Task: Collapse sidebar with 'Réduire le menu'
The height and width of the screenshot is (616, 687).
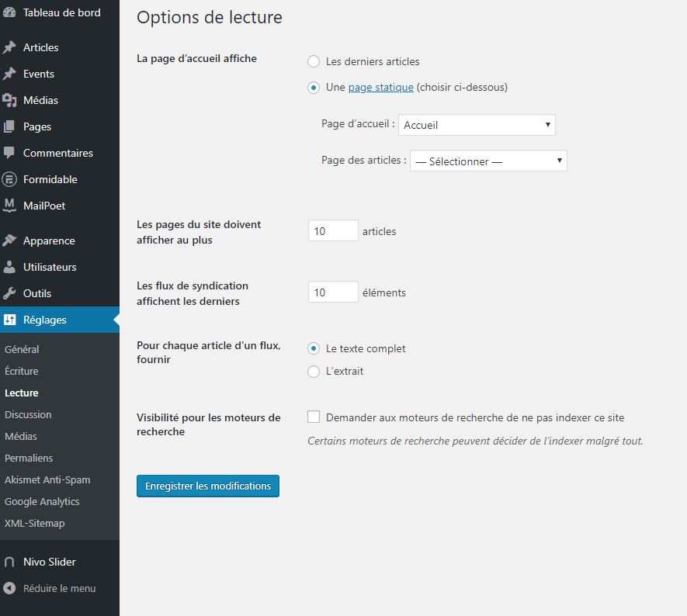Action: 50,588
